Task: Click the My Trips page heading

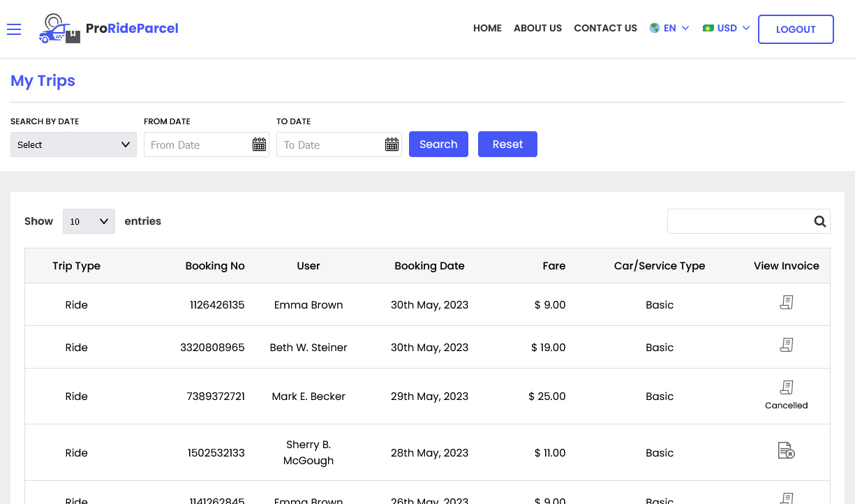Action: tap(43, 81)
